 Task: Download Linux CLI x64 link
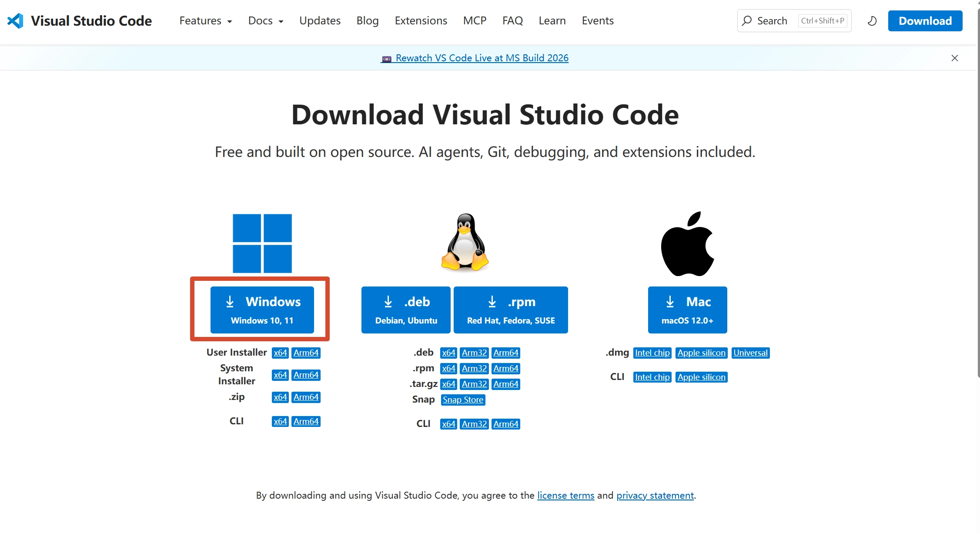coord(448,424)
